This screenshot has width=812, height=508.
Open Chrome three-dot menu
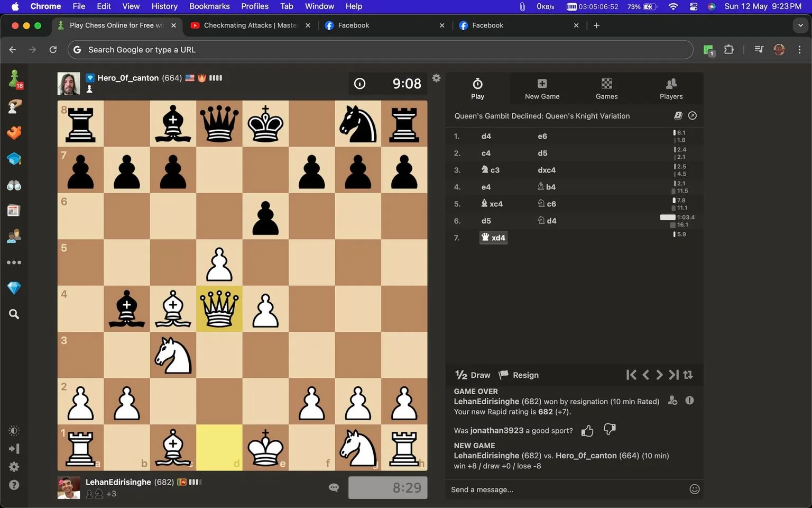tap(799, 50)
